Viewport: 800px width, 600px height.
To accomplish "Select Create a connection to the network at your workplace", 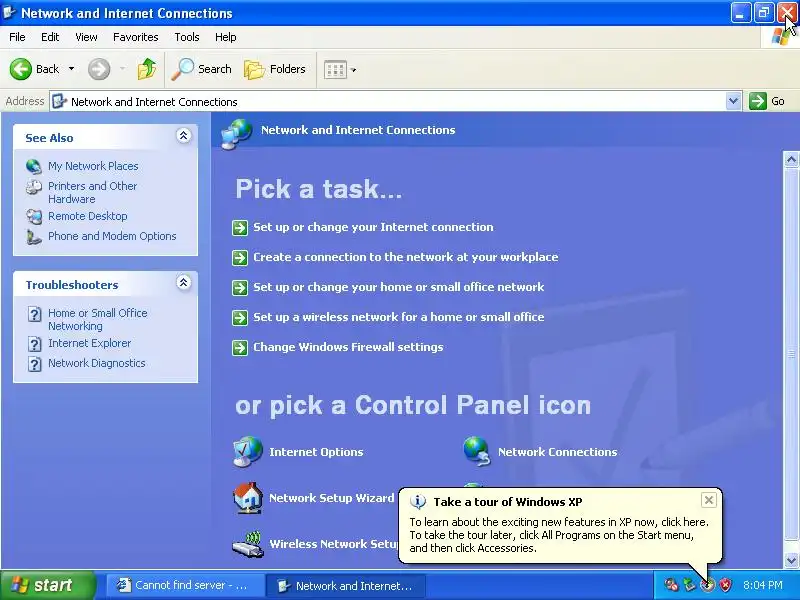I will [406, 257].
